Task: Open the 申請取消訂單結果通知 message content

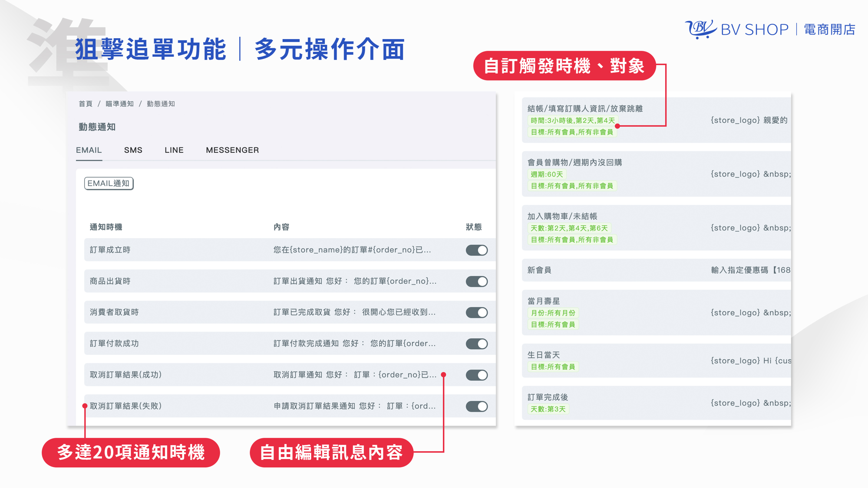Action: pos(354,406)
